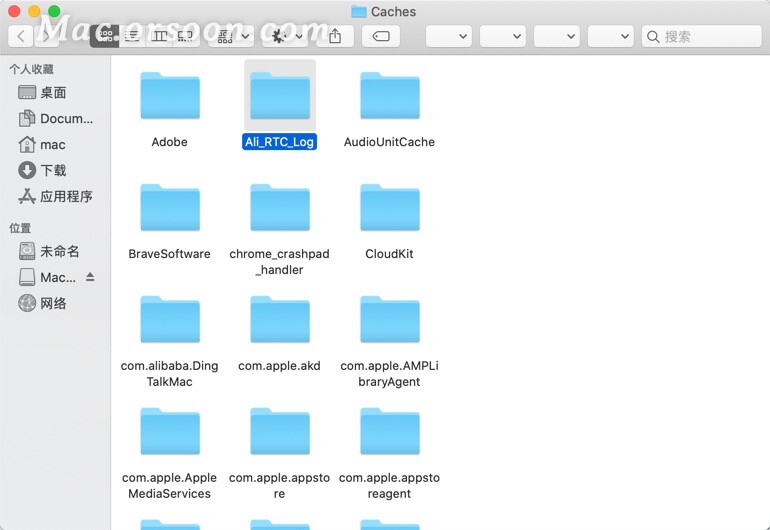This screenshot has height=530, width=770.
Task: Click the 位置 sidebar section header
Action: (x=20, y=228)
